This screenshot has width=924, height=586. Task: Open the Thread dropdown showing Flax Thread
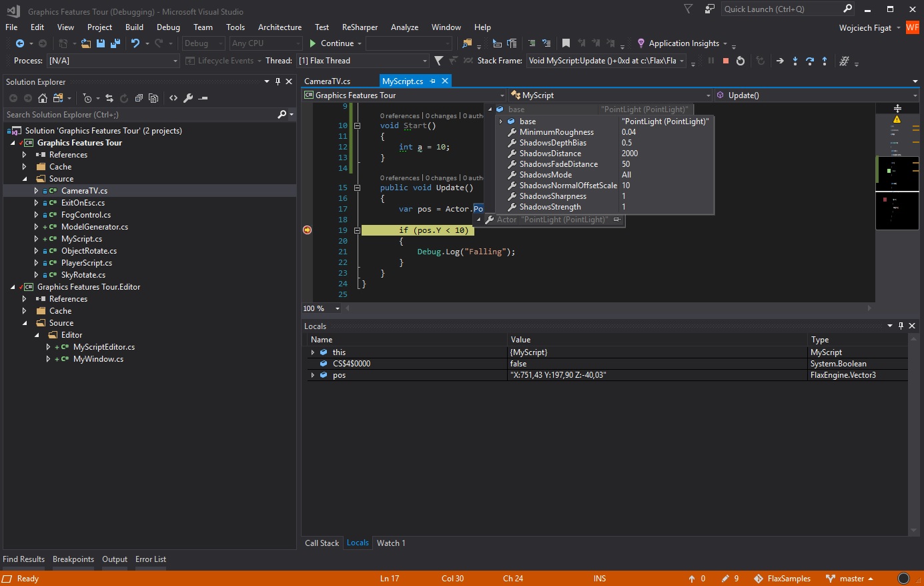coord(363,61)
